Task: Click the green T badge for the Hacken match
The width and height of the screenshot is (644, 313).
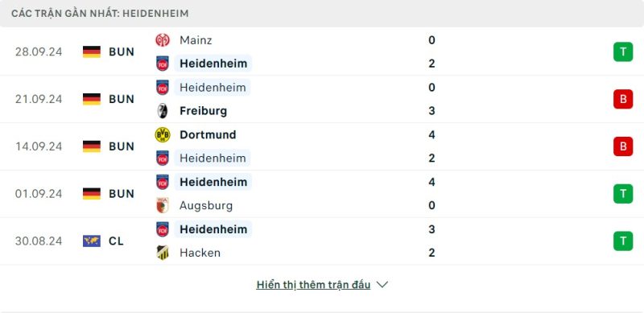Action: pos(623,241)
